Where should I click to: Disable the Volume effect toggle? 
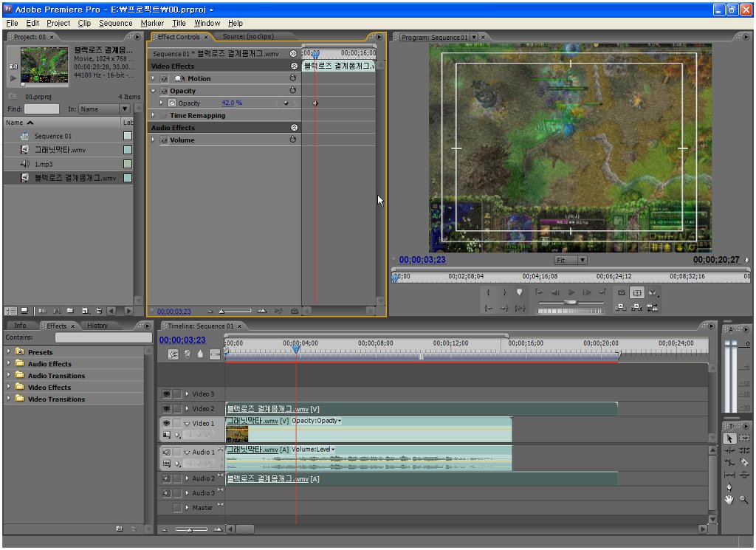pyautogui.click(x=164, y=140)
